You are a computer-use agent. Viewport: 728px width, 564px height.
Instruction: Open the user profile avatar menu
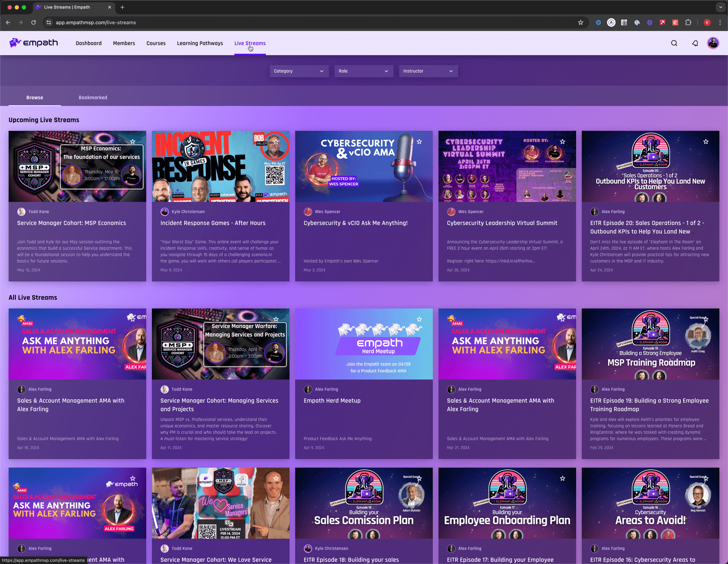pyautogui.click(x=713, y=43)
